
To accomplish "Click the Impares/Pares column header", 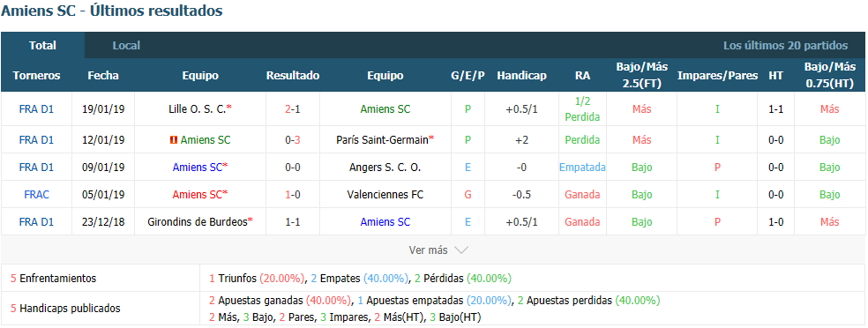I will click(717, 76).
